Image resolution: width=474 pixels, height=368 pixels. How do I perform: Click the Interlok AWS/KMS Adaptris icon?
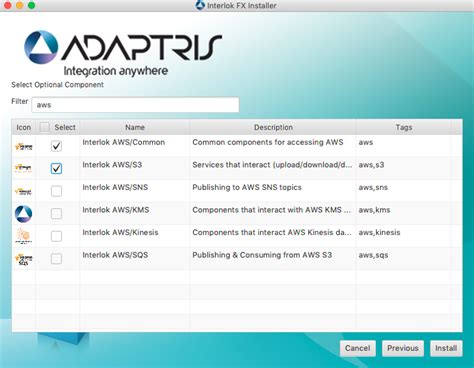pos(24,214)
